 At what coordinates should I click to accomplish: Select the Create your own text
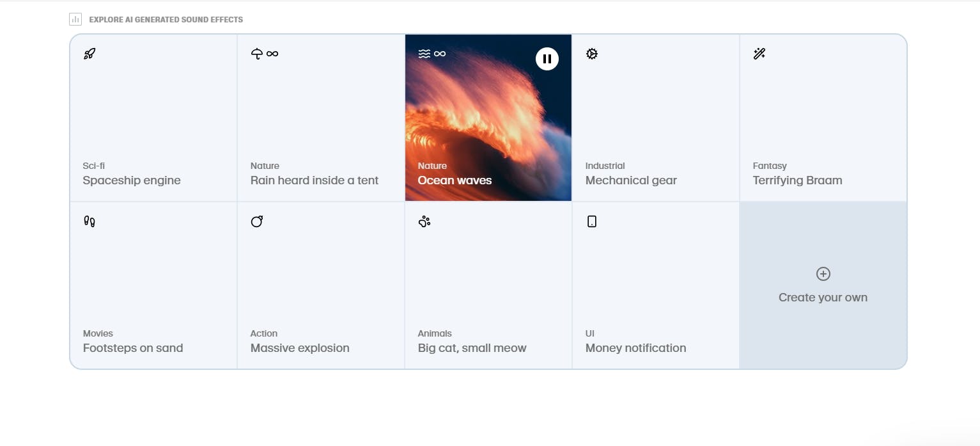click(x=823, y=298)
